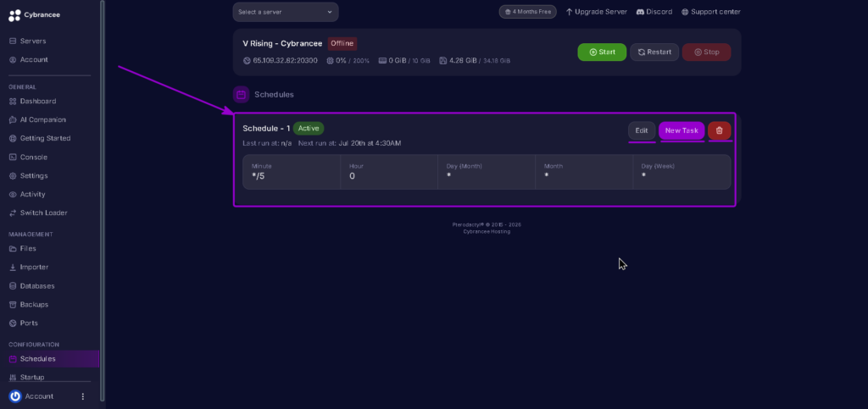
Task: Click the Day (Week) cell
Action: click(x=682, y=172)
